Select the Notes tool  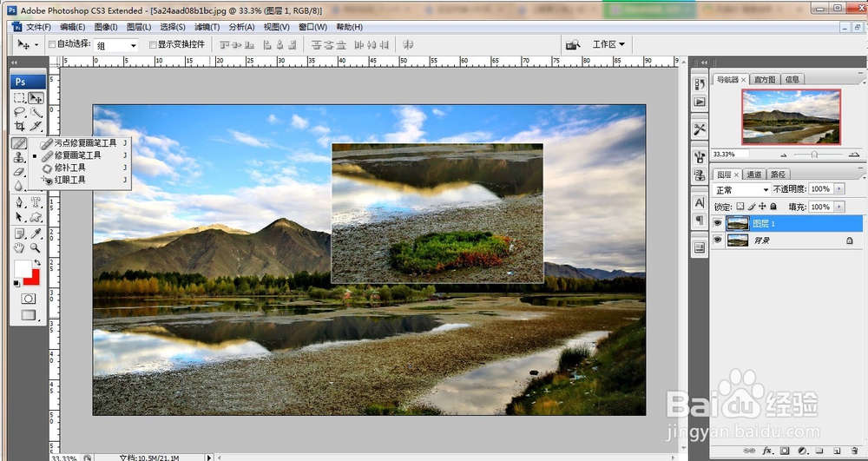pos(19,234)
